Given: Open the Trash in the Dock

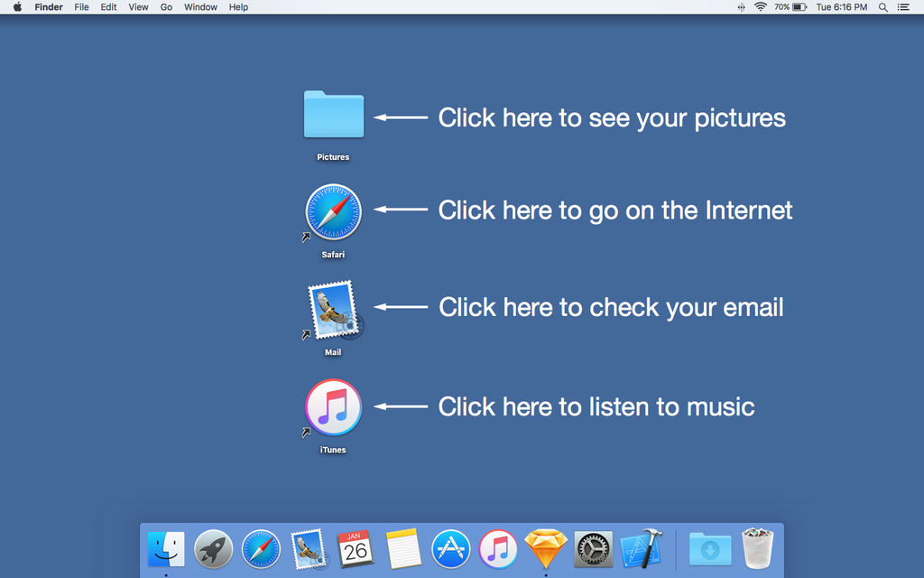Looking at the screenshot, I should [758, 548].
